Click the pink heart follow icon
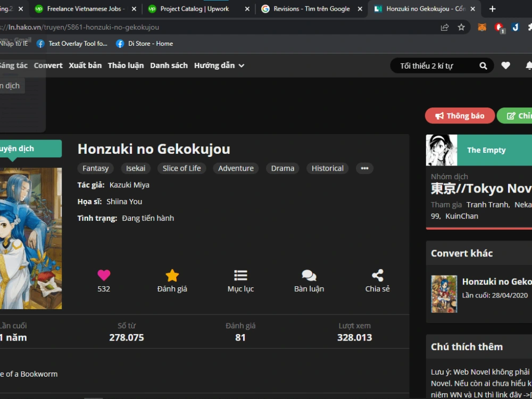532x399 pixels. 104,275
